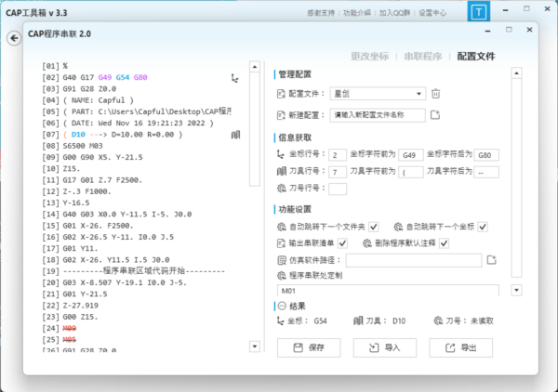Image resolution: width=558 pixels, height=392 pixels.
Task: Toggle 自动跳转下一个文件夹 checkbox
Action: pos(373,227)
